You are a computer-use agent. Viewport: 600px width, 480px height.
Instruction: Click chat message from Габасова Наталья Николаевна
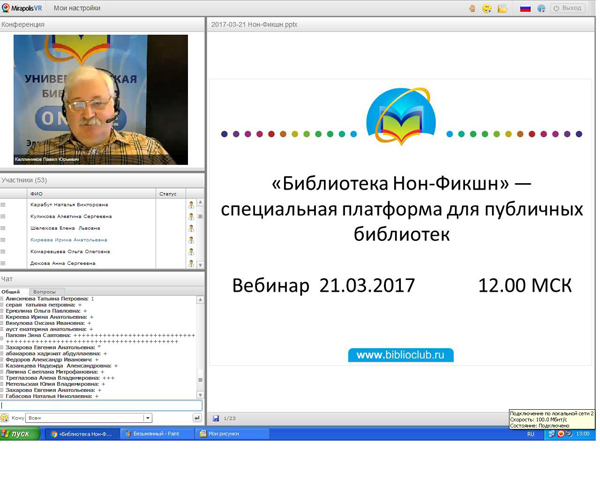pyautogui.click(x=52, y=396)
